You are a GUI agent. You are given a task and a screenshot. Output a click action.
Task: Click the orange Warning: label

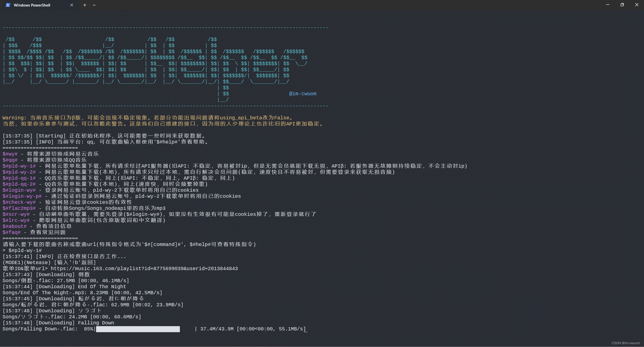click(14, 118)
